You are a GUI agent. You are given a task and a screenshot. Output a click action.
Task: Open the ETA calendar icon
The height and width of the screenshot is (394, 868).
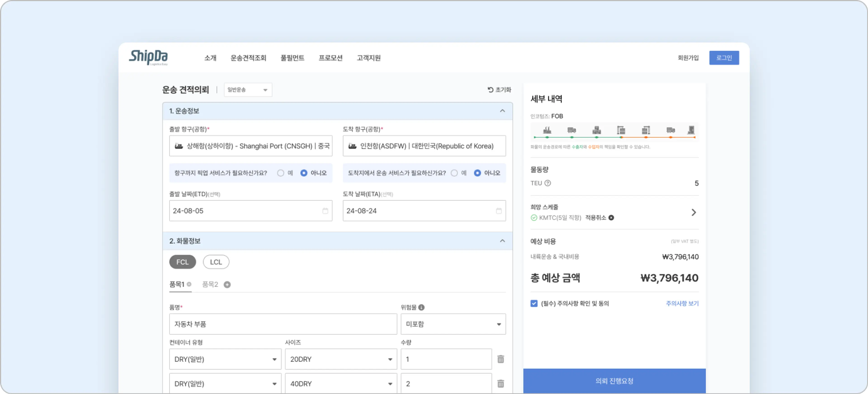pyautogui.click(x=499, y=211)
